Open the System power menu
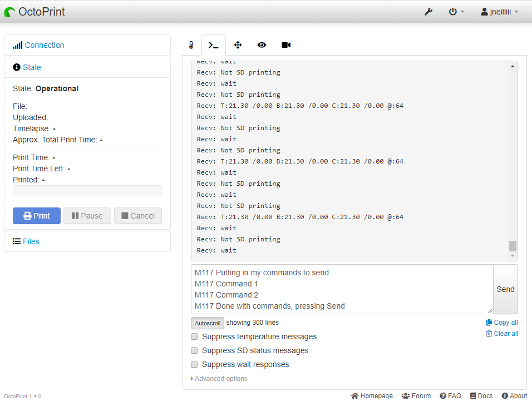Viewport: 532px width, 406px height. 456,12
